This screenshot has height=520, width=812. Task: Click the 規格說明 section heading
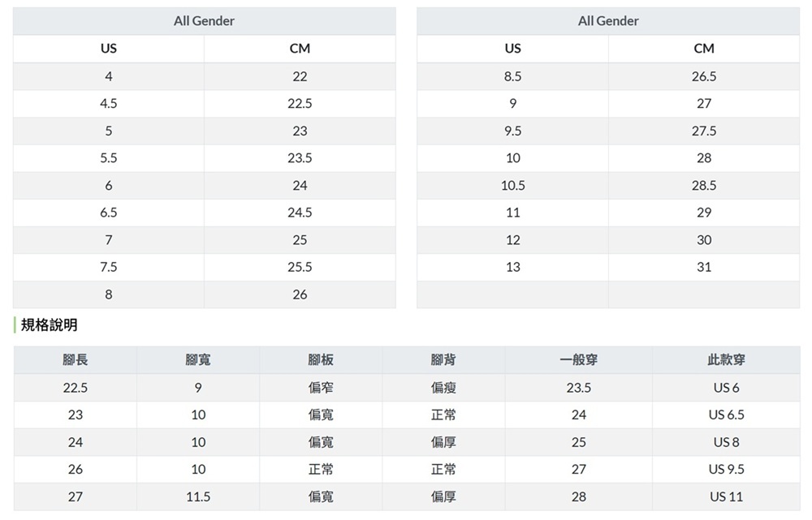[49, 325]
